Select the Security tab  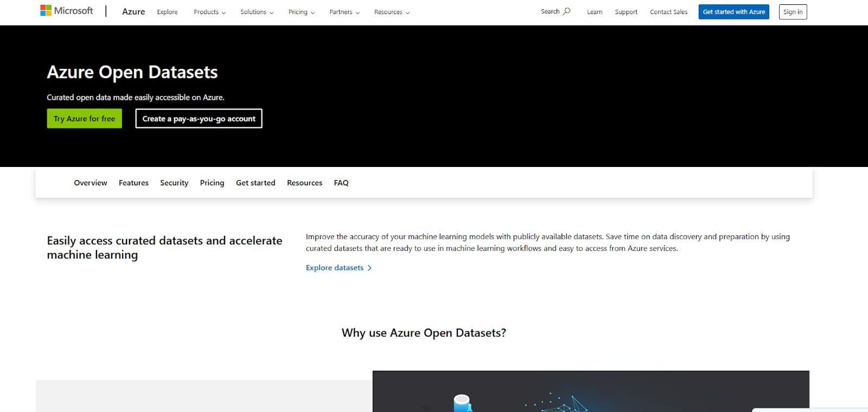[174, 183]
